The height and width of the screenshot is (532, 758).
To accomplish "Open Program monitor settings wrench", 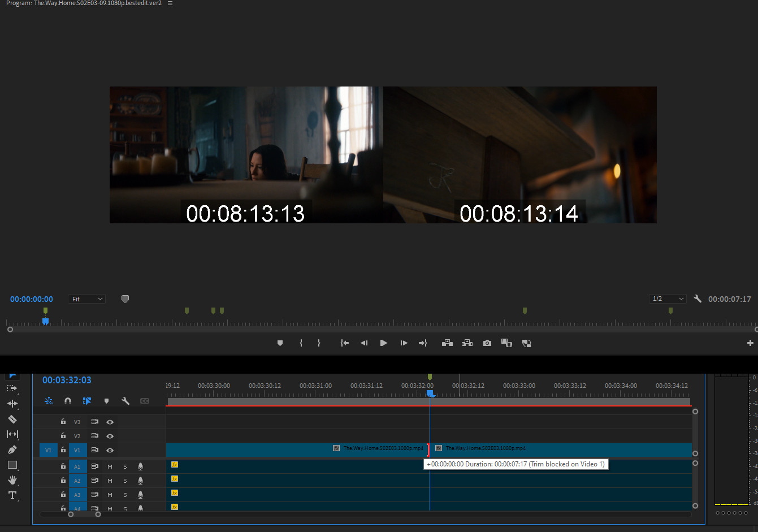I will click(698, 299).
